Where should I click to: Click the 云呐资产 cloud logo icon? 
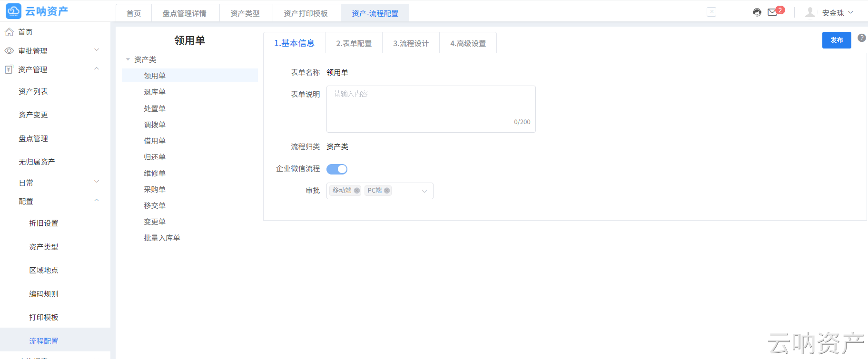[13, 11]
